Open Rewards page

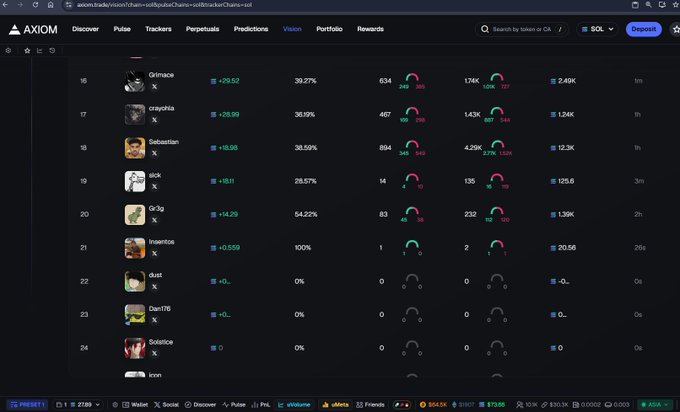tap(370, 29)
